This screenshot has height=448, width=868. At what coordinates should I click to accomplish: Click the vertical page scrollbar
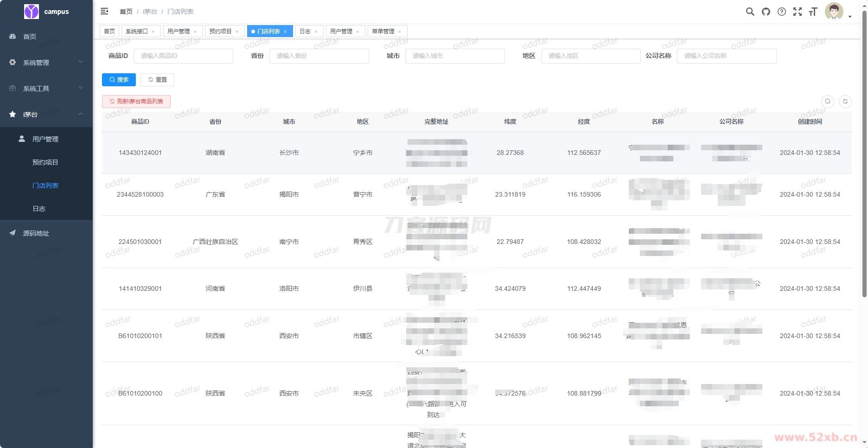tap(864, 153)
